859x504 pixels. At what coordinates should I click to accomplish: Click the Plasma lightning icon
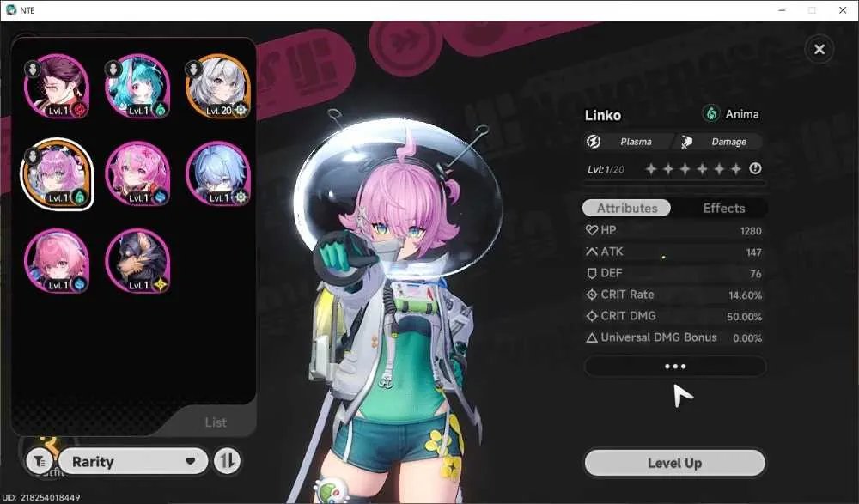594,142
